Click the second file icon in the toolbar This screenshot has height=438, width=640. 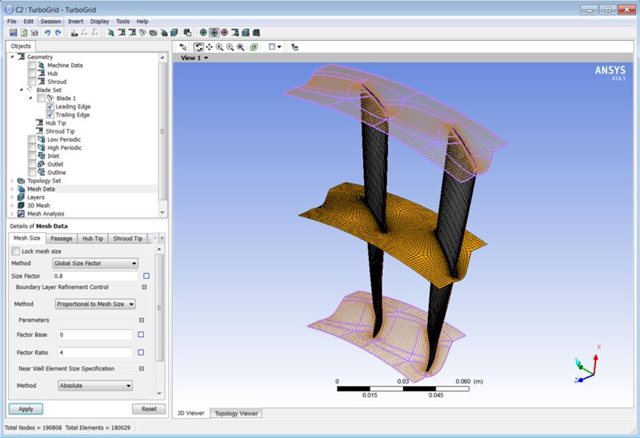point(24,33)
